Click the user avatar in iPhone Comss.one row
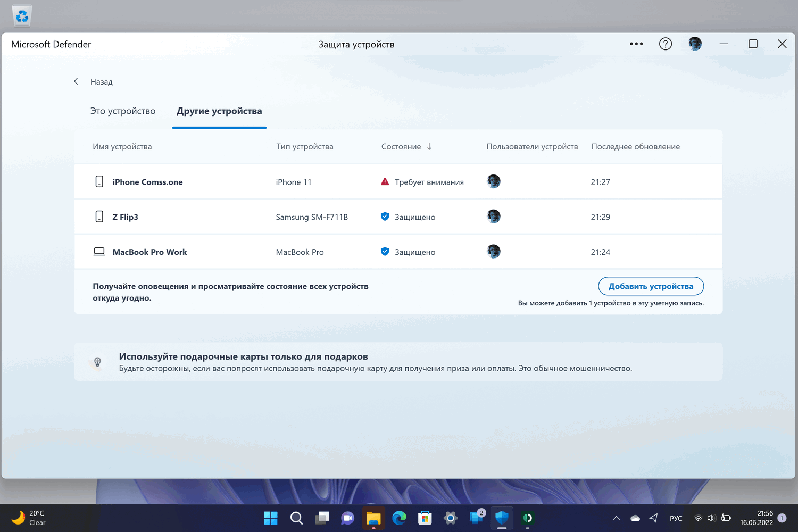 pyautogui.click(x=494, y=181)
